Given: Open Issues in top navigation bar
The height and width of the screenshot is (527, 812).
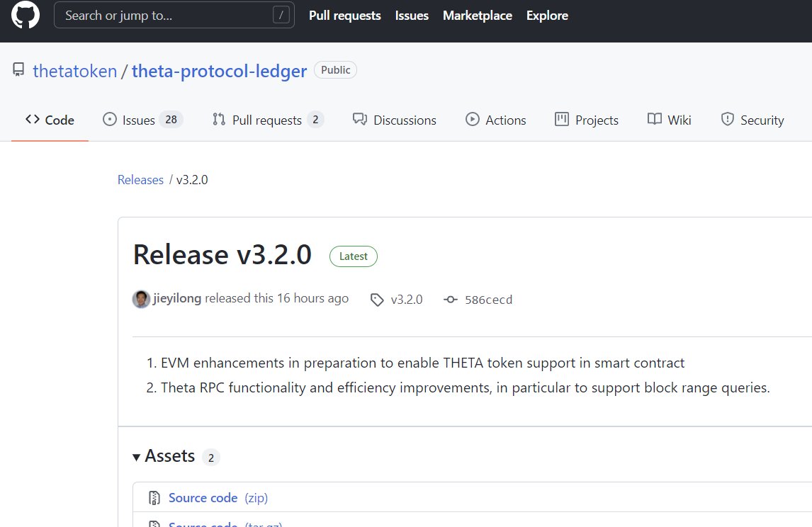Looking at the screenshot, I should click(x=412, y=16).
